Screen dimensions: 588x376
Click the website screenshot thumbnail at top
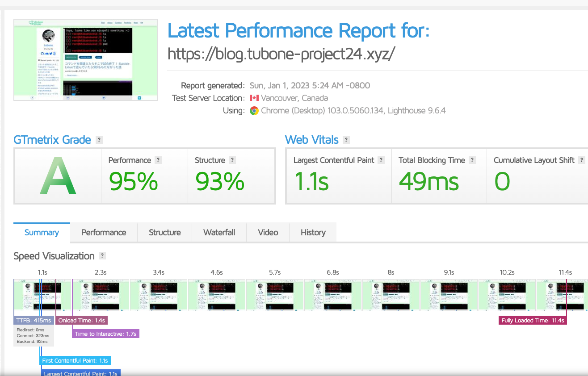tap(86, 59)
